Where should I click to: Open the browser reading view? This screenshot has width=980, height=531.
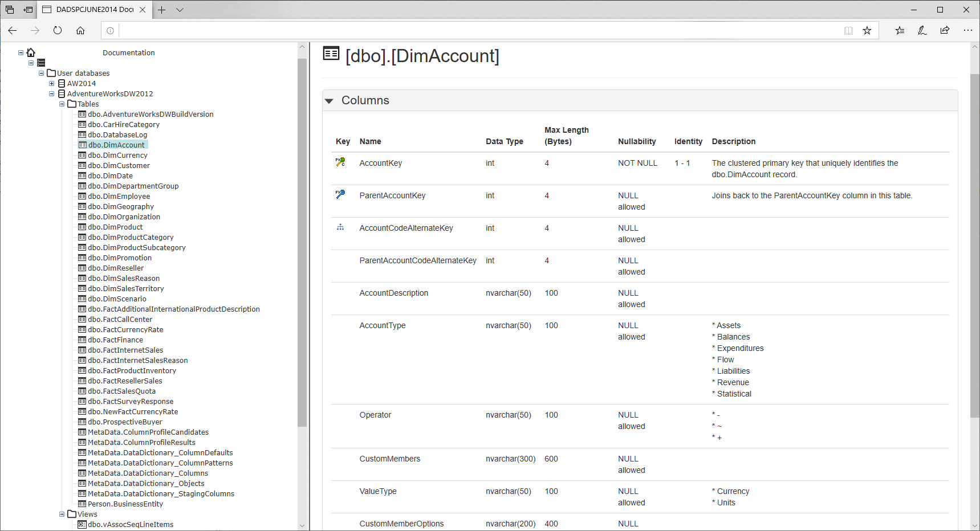[x=848, y=31]
